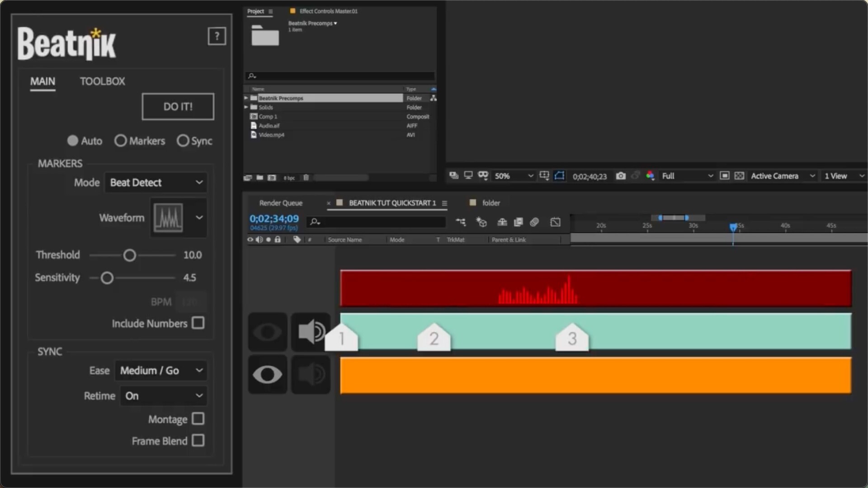Click the Threshold slider handle
This screenshot has width=868, height=488.
point(130,255)
